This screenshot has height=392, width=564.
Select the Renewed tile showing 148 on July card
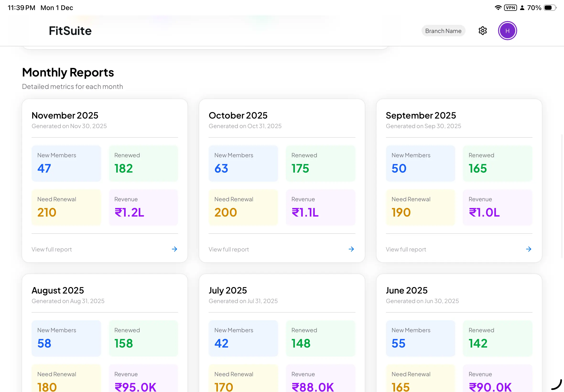coord(320,338)
